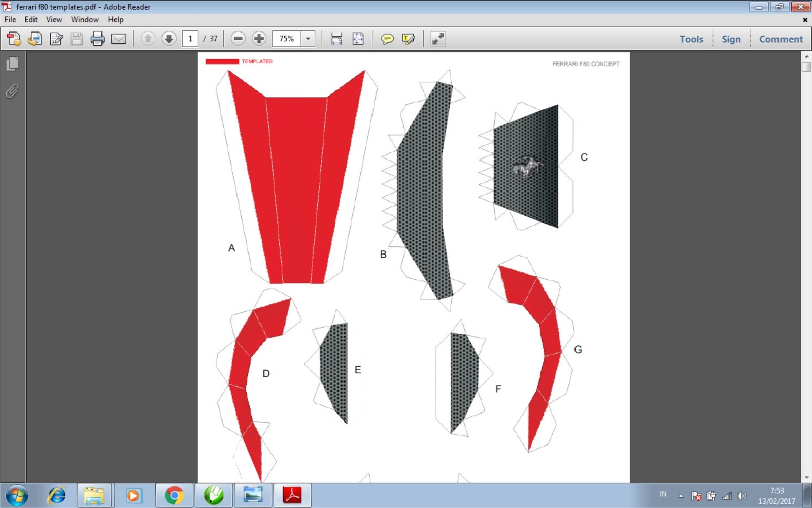
Task: Click the Save file icon
Action: 77,38
